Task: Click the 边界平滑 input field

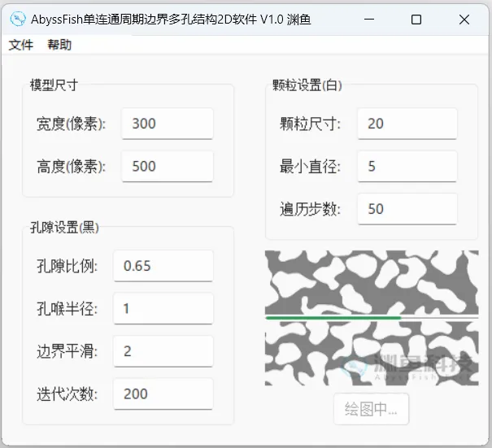Action: (163, 351)
